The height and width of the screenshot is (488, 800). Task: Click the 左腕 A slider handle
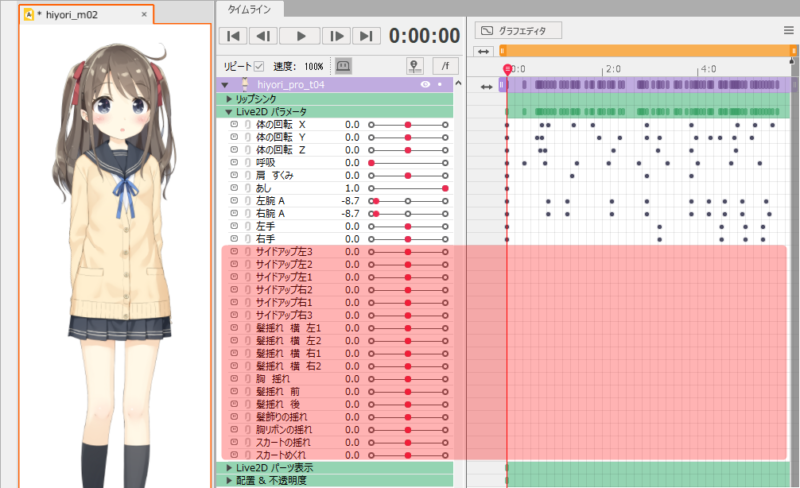(x=376, y=201)
